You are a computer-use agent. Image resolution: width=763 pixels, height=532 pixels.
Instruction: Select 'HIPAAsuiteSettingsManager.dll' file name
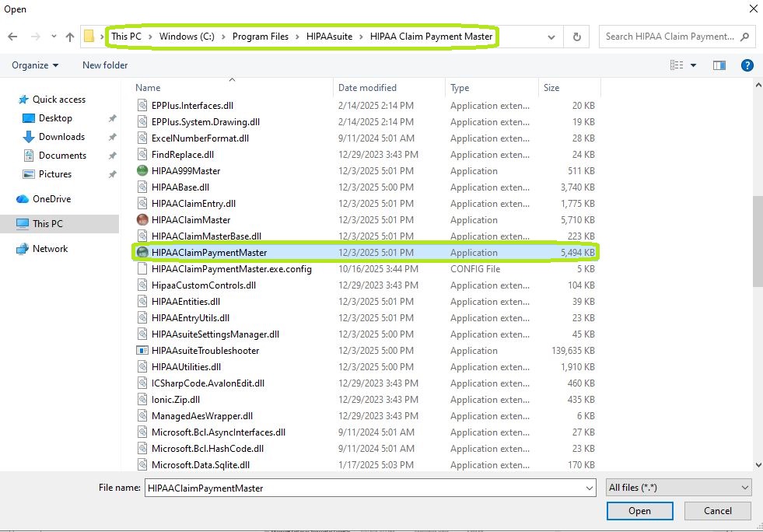tap(215, 334)
